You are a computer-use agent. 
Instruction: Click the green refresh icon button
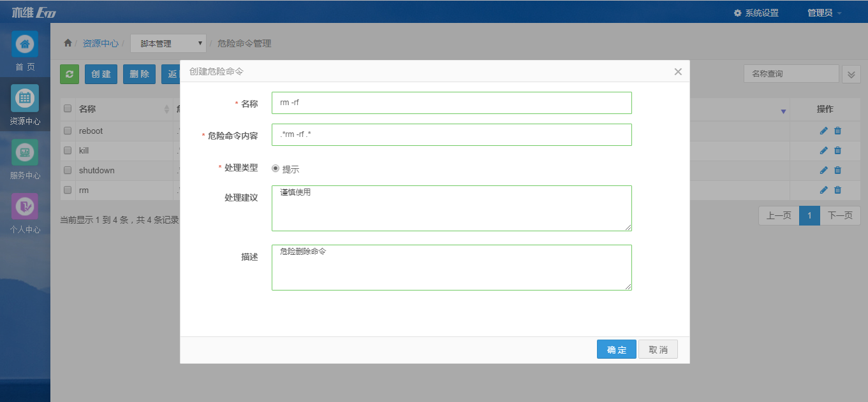pyautogui.click(x=69, y=74)
